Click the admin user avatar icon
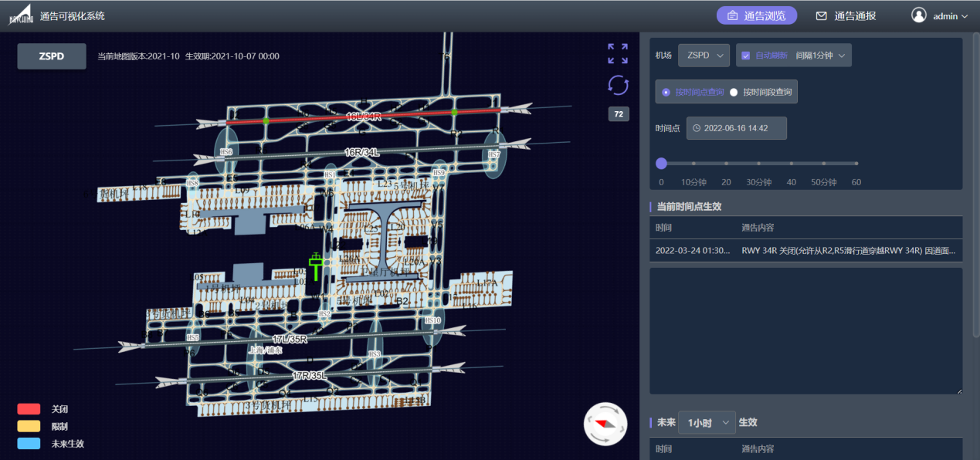Image resolution: width=980 pixels, height=460 pixels. click(x=918, y=15)
